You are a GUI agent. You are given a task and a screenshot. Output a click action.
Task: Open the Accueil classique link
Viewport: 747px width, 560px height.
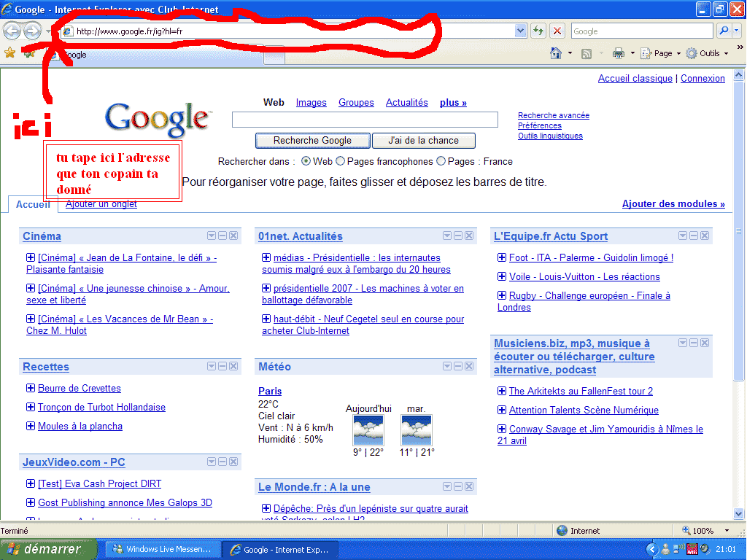coord(635,79)
